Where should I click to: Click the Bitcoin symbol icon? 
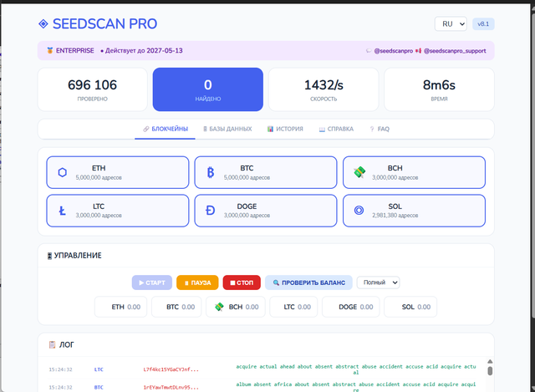[x=211, y=173]
